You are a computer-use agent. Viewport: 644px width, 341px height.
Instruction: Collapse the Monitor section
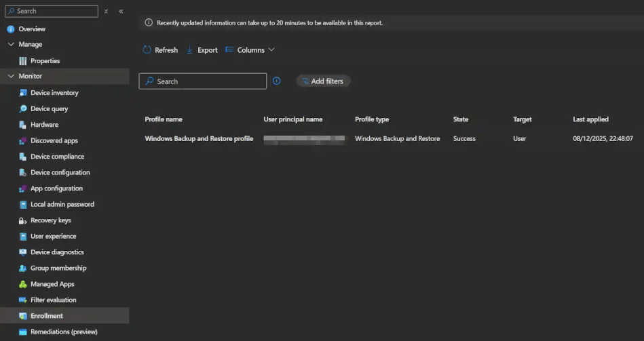tap(11, 77)
